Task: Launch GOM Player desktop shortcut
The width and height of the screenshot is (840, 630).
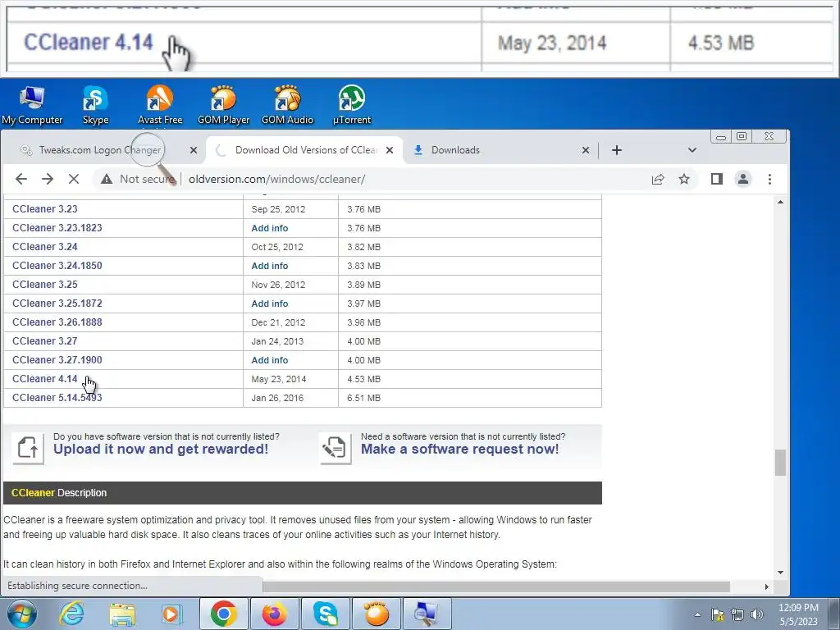Action: click(223, 105)
